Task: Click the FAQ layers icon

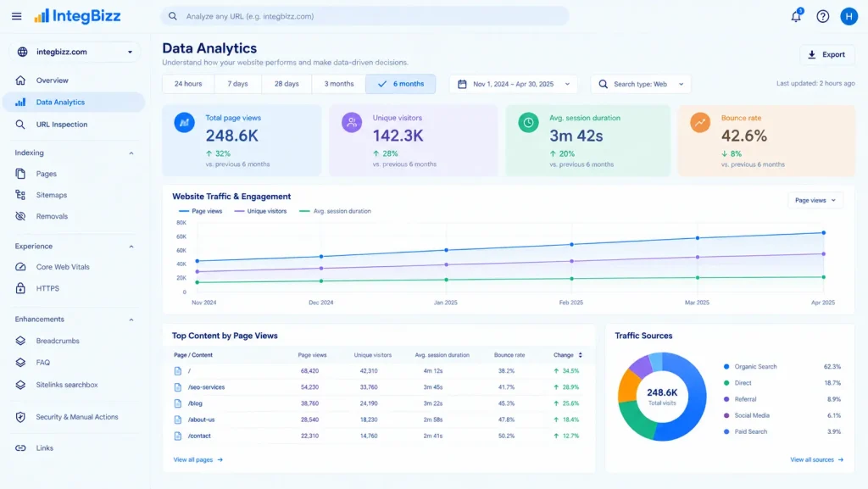Action: point(20,363)
